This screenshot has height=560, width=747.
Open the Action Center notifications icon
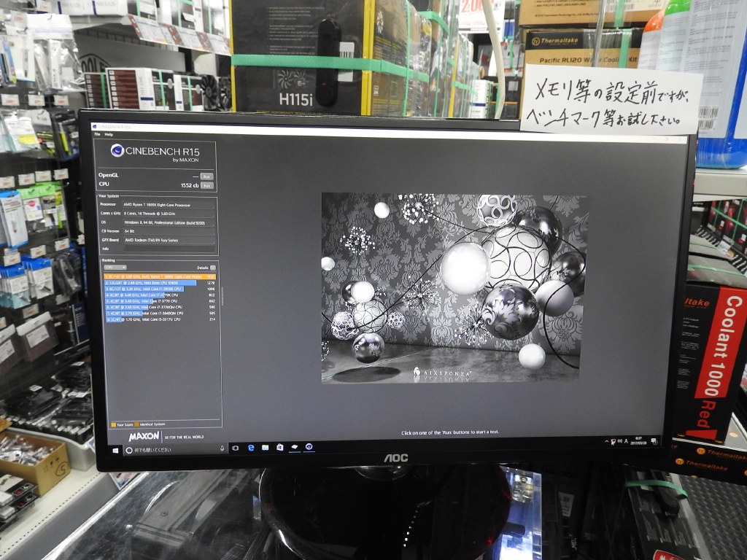tap(654, 441)
